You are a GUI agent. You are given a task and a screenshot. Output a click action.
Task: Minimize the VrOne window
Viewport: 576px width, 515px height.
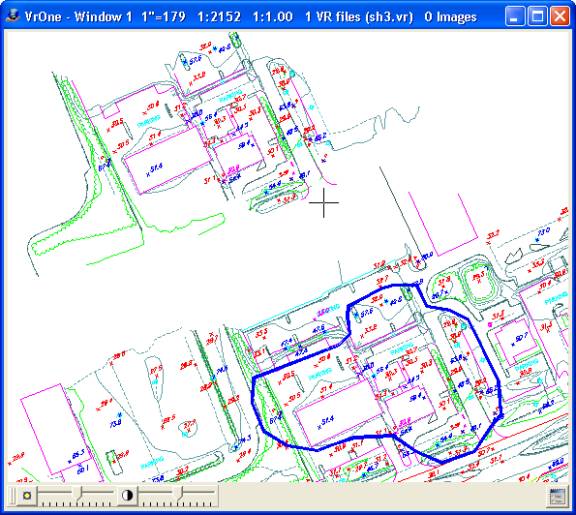click(514, 17)
